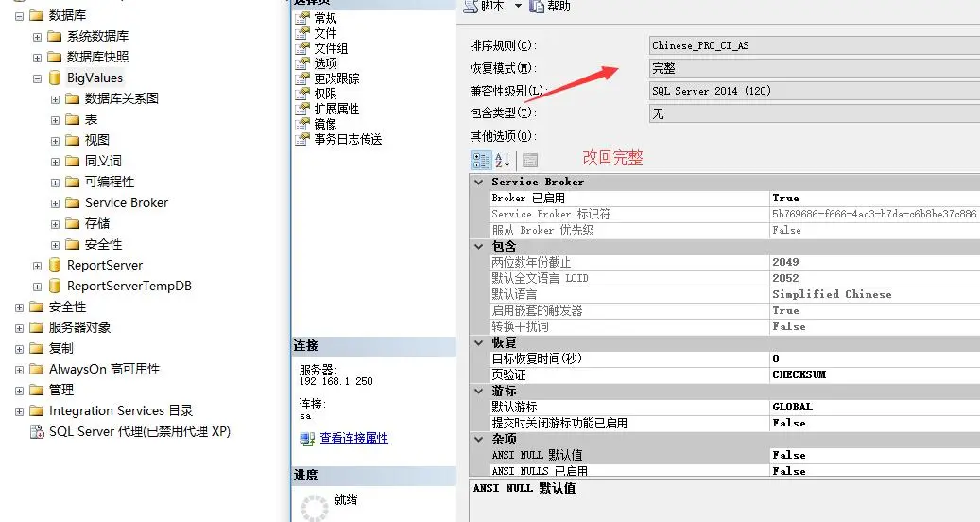Open the 恢复模式 combo box
Screen dimensions: 980x522
(x=815, y=68)
